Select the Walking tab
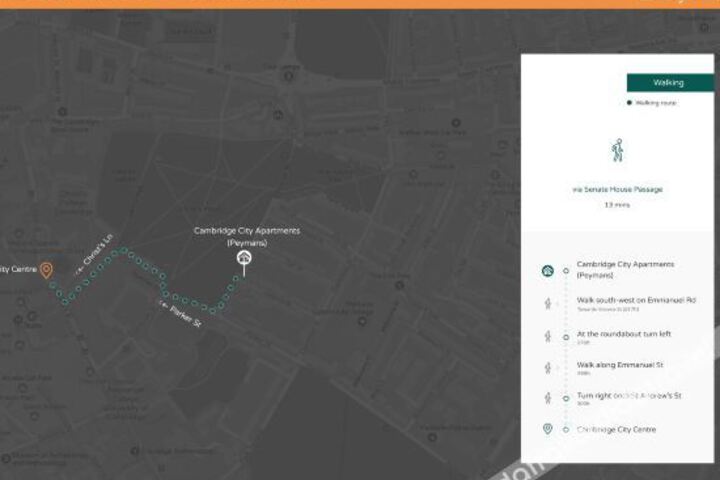Screen dimensions: 720x480 [x=668, y=82]
